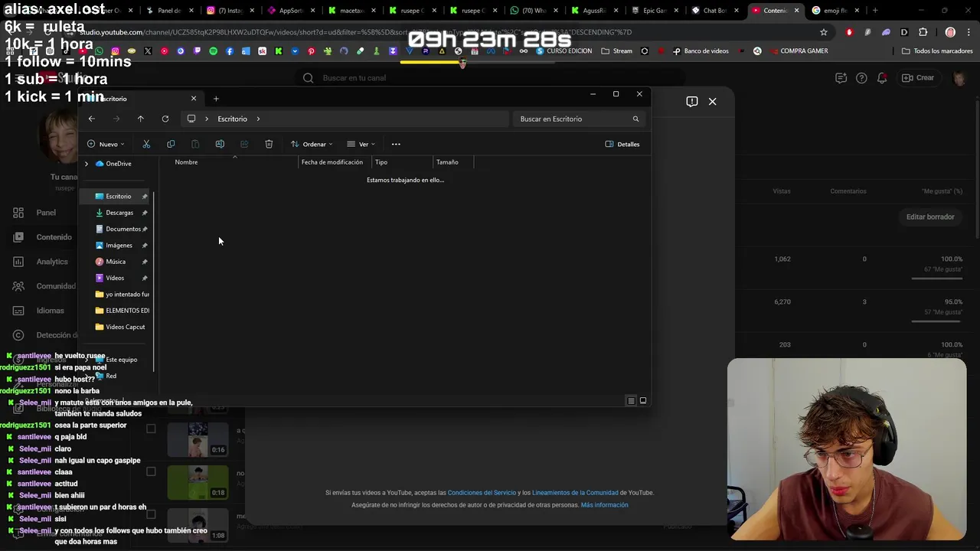Copy the selected item in Explorer
The height and width of the screenshot is (551, 980).
pyautogui.click(x=171, y=144)
